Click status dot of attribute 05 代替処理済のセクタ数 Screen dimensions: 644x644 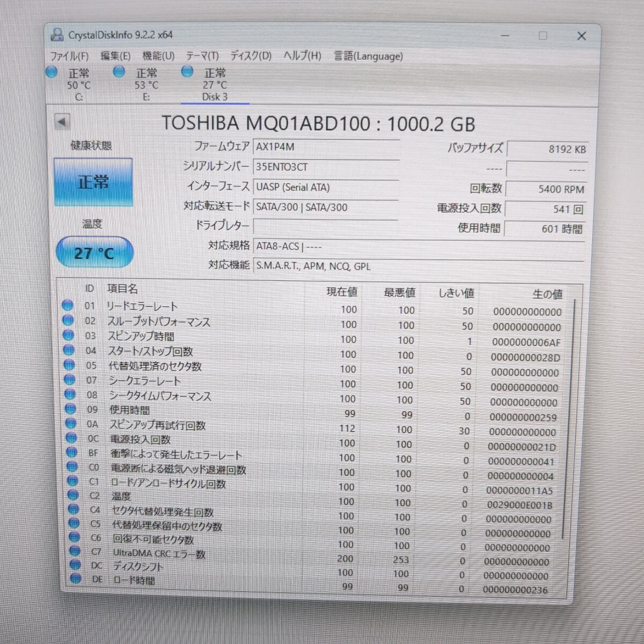tap(70, 365)
